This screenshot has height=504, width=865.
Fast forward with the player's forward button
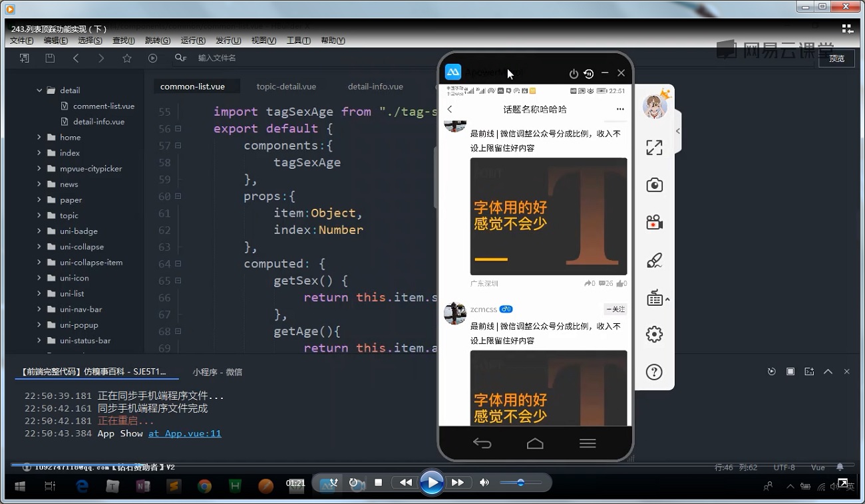(x=458, y=483)
